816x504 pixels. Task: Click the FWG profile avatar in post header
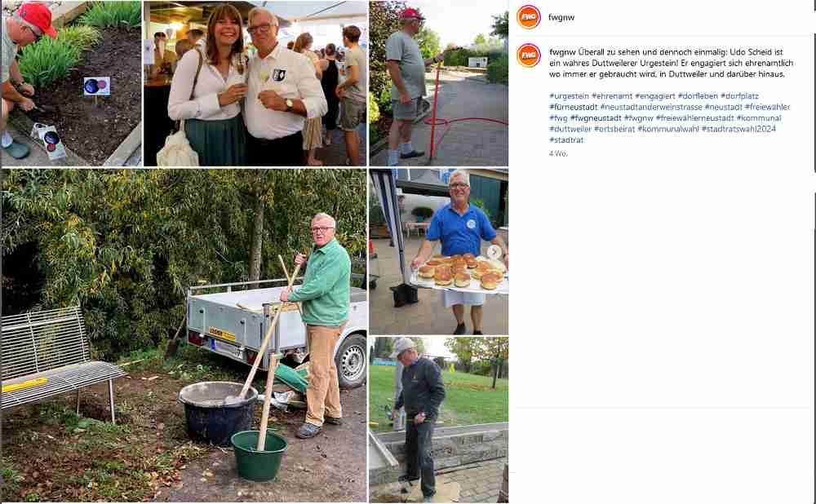[528, 17]
